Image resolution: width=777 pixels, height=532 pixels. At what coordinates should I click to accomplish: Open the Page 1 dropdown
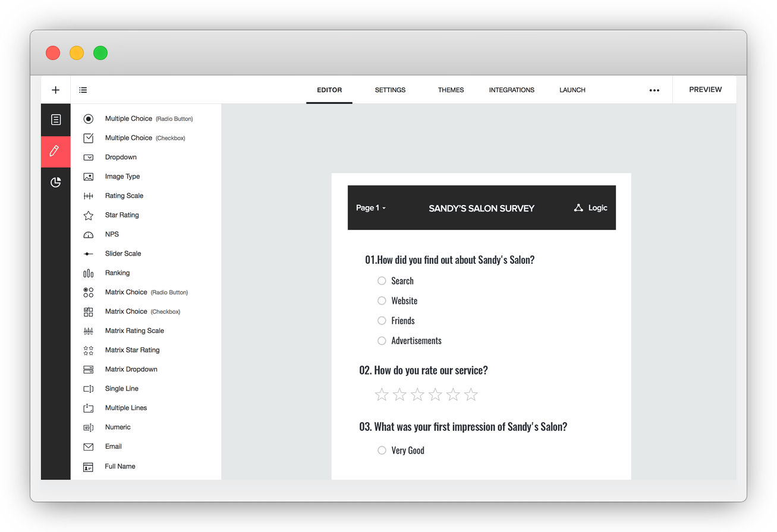[x=371, y=208]
